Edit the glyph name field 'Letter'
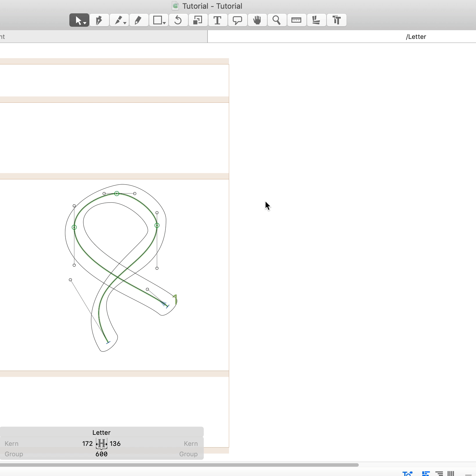This screenshot has height=476, width=476. click(x=101, y=432)
